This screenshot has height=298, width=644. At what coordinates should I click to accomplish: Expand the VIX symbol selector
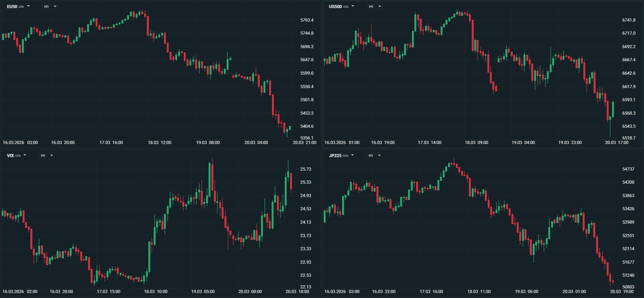tap(16, 155)
